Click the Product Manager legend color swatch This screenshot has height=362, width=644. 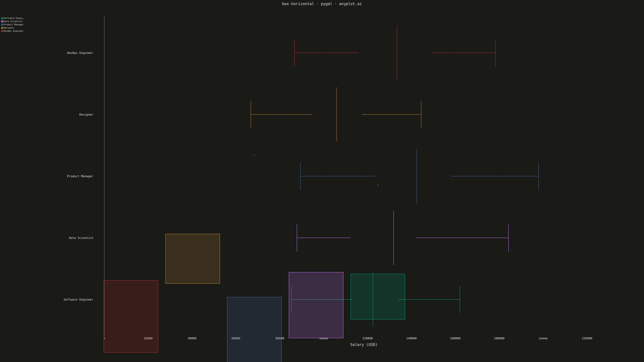(x=2, y=25)
